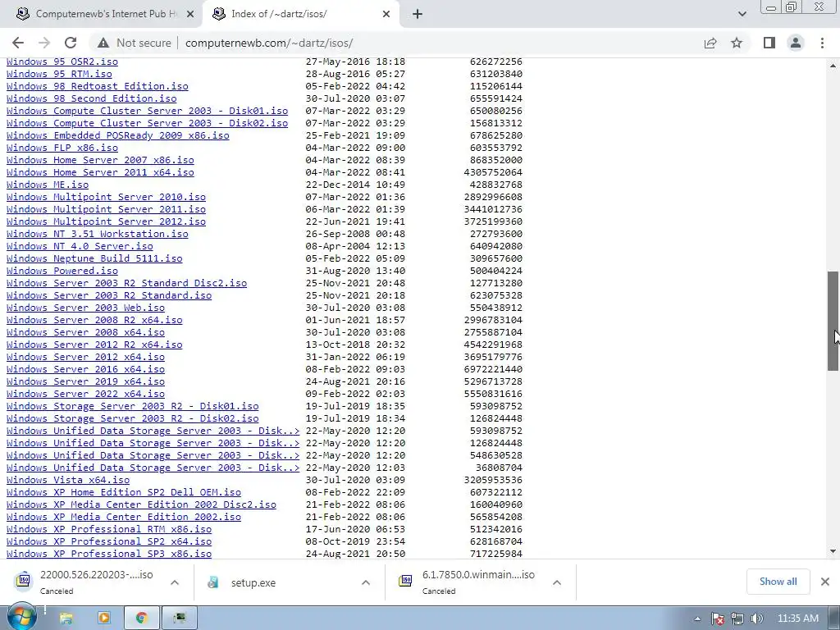Bookmark this page with the star
This screenshot has height=630, width=840.
(737, 43)
